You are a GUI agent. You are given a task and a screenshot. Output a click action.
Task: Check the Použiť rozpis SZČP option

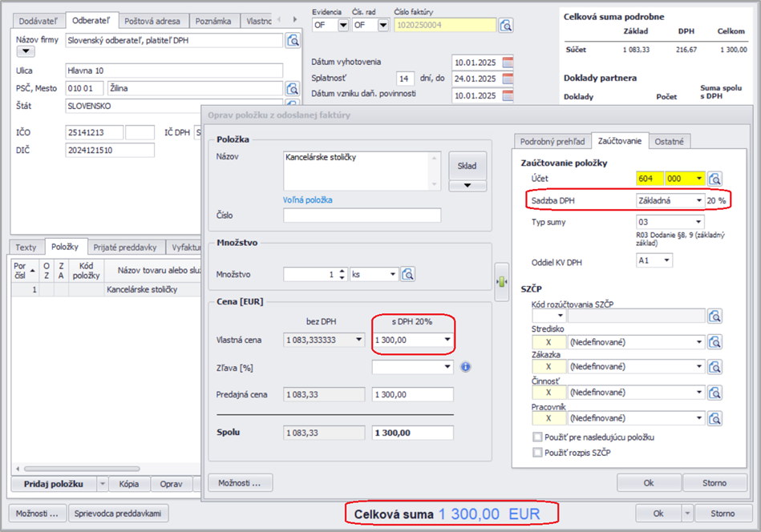(538, 453)
